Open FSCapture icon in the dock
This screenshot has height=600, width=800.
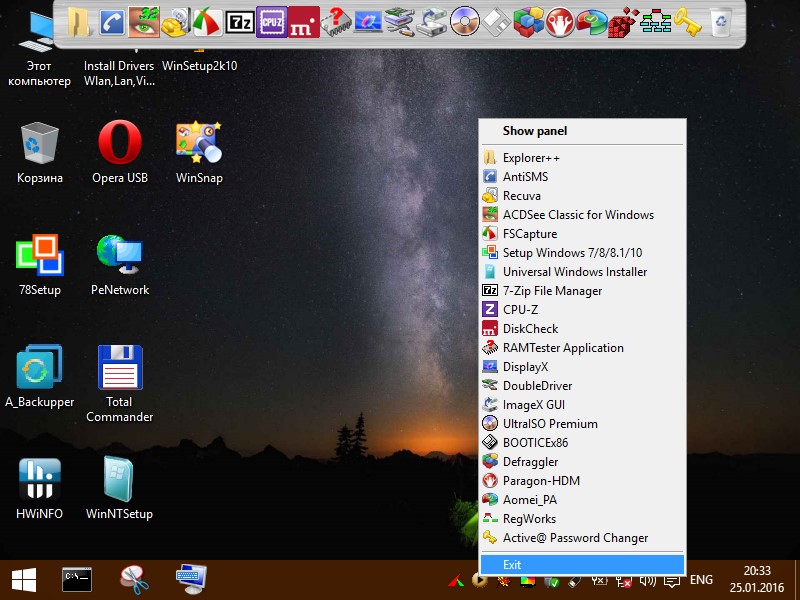coord(207,22)
